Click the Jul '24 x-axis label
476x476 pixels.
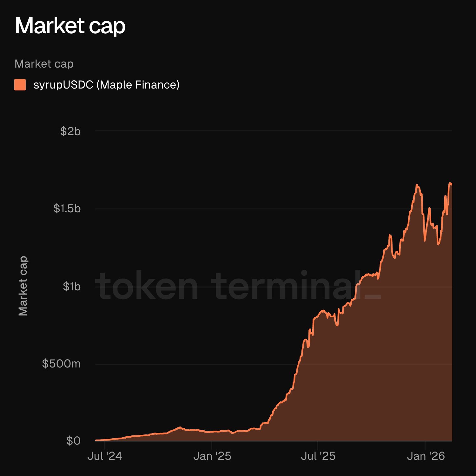point(104,456)
